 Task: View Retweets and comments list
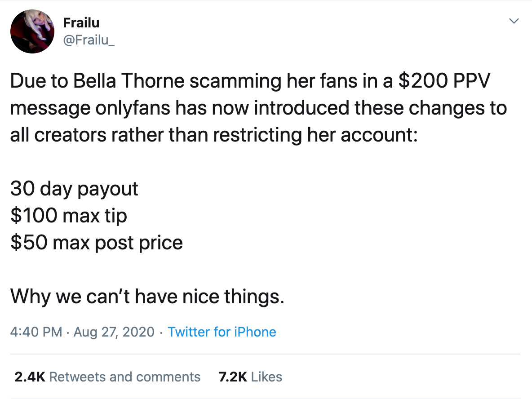(x=107, y=377)
